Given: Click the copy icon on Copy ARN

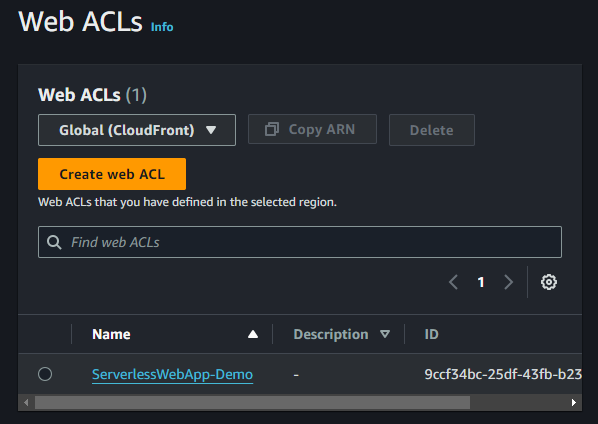Looking at the screenshot, I should [272, 129].
